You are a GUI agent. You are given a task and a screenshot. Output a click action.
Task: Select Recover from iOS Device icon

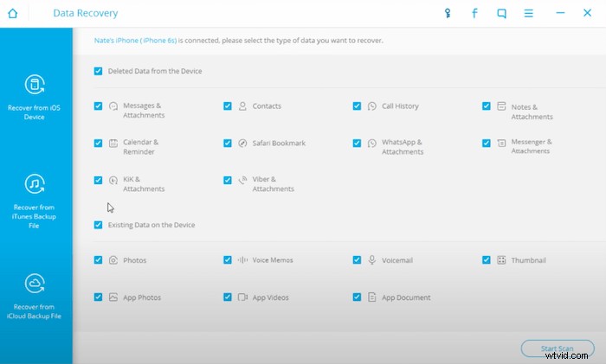(x=36, y=85)
